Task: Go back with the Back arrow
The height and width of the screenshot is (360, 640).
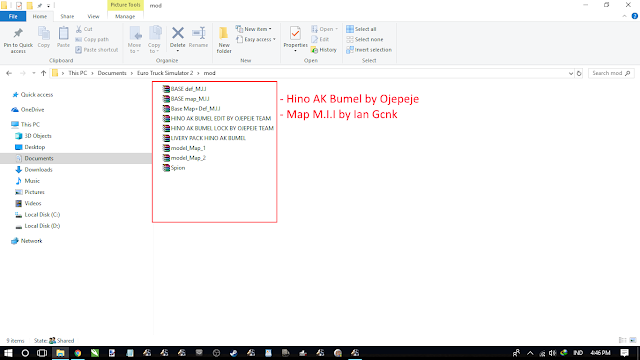Action: [9, 73]
